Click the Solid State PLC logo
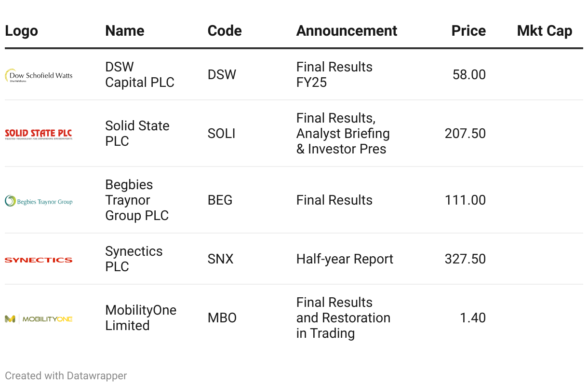 (x=39, y=134)
